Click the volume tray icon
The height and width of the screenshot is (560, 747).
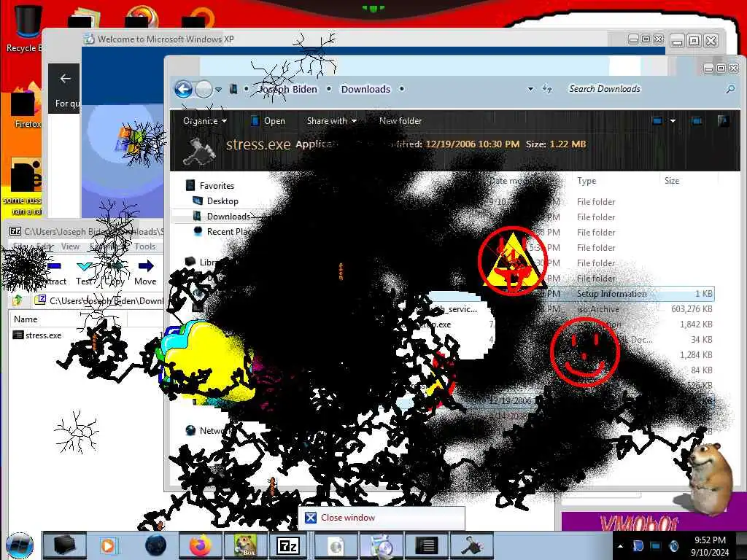[x=673, y=545]
